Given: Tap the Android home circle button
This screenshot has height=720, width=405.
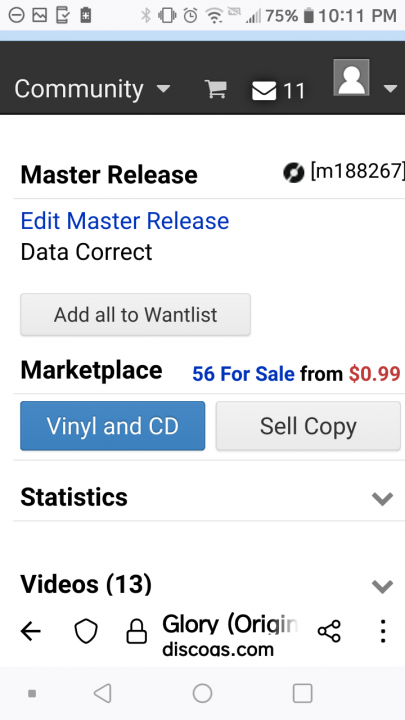Looking at the screenshot, I should pos(202,693).
